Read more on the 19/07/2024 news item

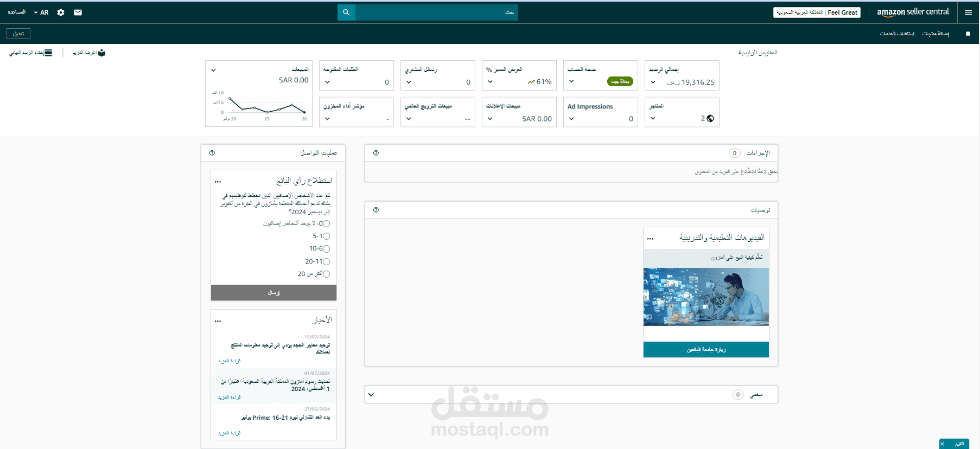pos(229,361)
